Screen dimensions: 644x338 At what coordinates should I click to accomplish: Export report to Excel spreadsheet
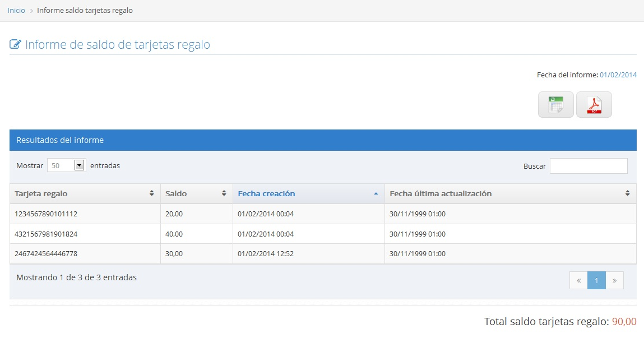(555, 105)
